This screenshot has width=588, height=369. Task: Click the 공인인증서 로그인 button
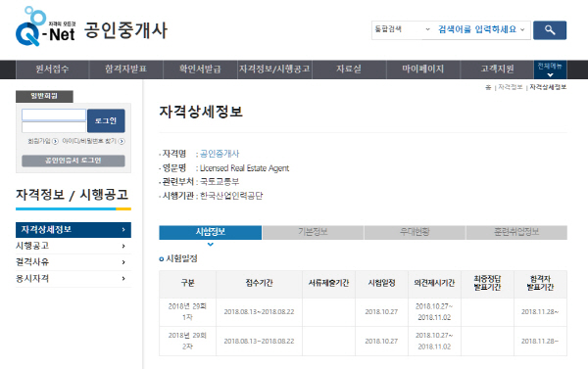73,161
